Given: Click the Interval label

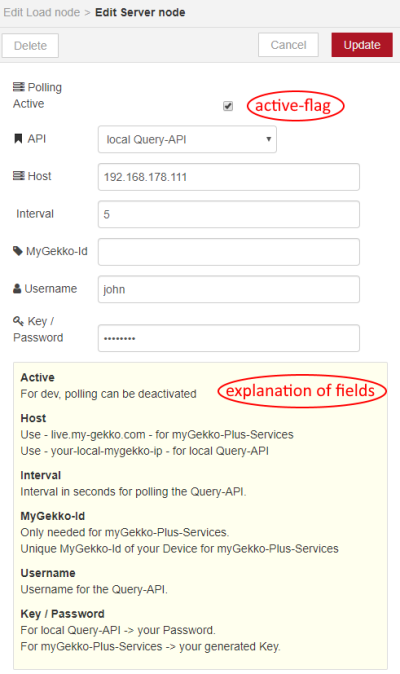Looking at the screenshot, I should point(35,214).
